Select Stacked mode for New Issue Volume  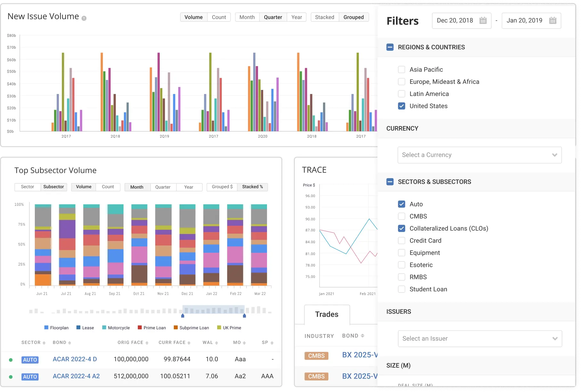pos(324,17)
